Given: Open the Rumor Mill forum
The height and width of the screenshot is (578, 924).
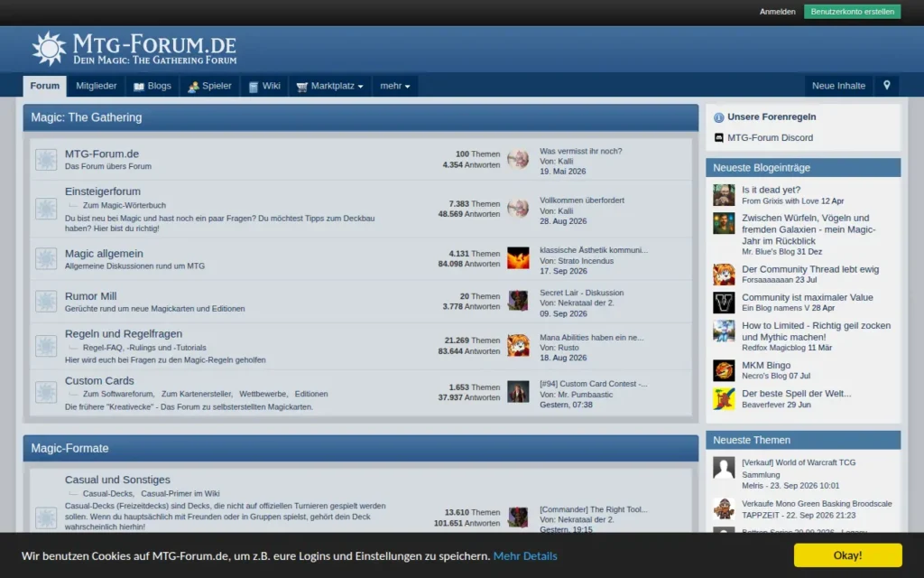Looking at the screenshot, I should [91, 296].
